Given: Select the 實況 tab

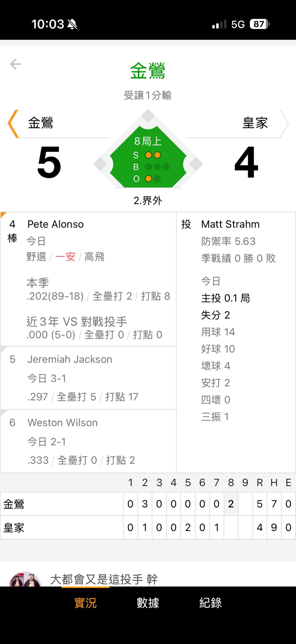Looking at the screenshot, I should (x=86, y=603).
